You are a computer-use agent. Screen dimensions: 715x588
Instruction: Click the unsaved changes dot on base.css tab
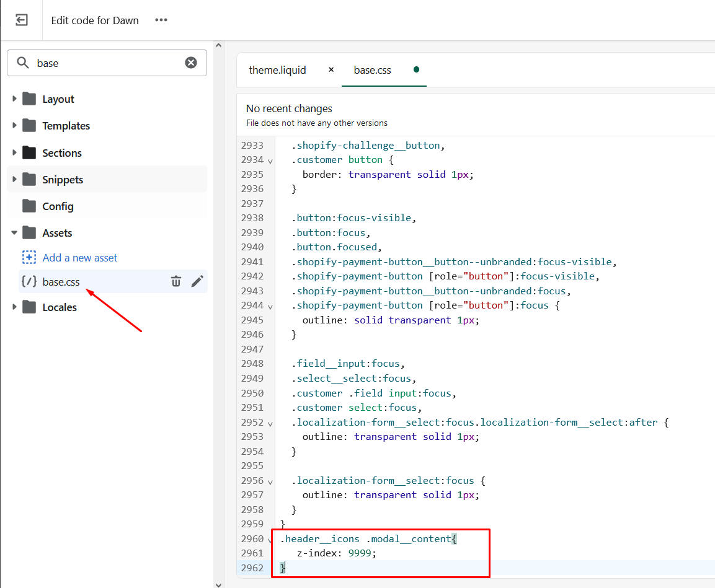[x=416, y=69]
